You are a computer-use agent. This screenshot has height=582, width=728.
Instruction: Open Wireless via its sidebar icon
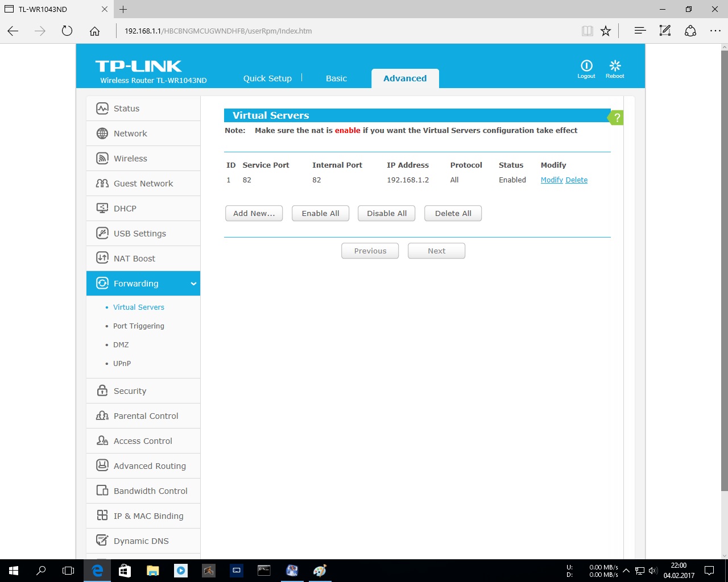point(102,159)
